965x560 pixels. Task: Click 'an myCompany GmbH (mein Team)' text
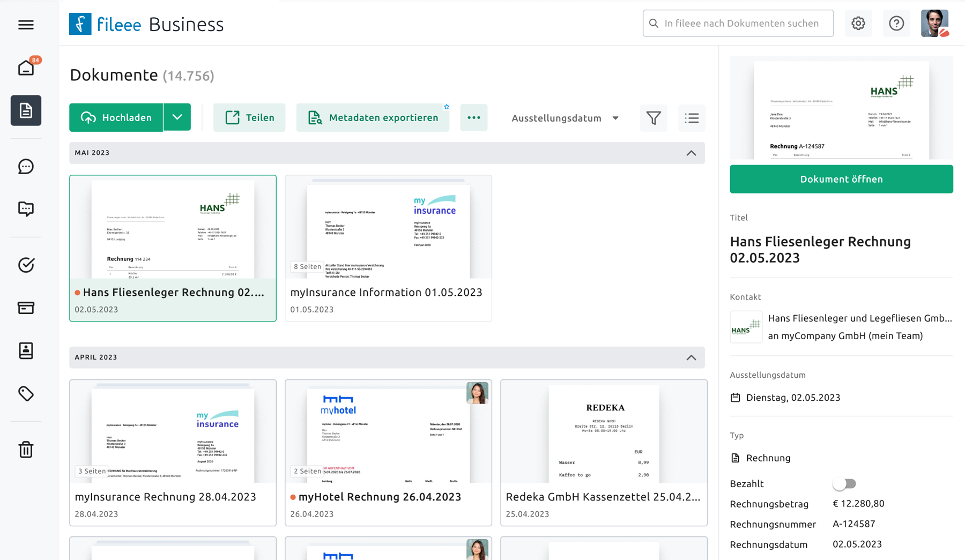click(845, 336)
